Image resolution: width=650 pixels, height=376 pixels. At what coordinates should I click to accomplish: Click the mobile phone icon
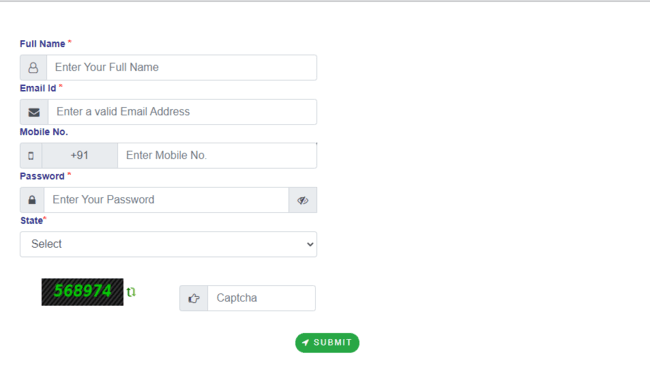pyautogui.click(x=31, y=156)
